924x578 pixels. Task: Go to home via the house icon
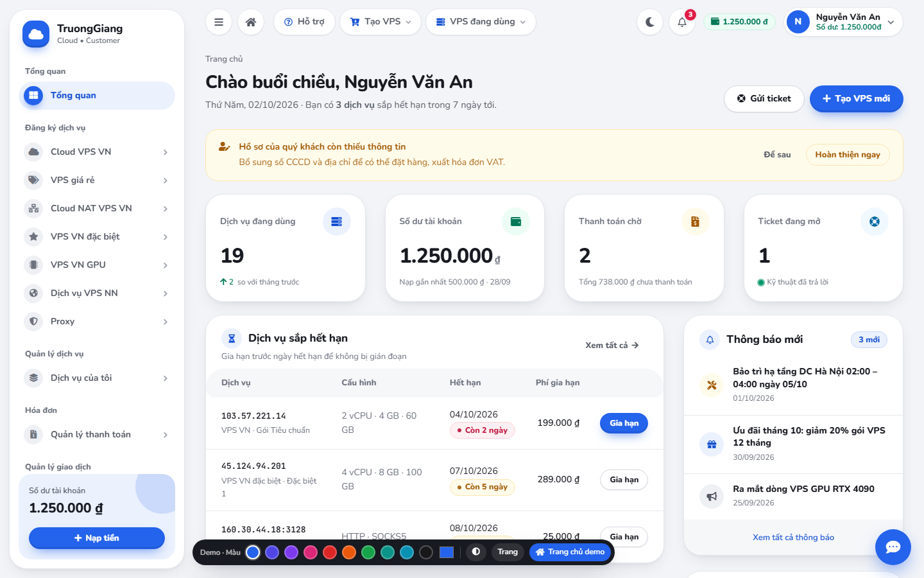tap(251, 22)
